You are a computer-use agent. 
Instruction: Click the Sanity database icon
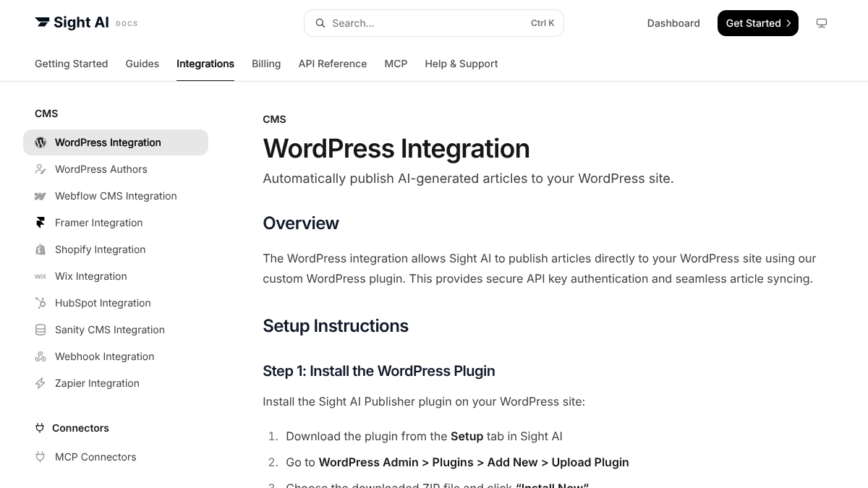(x=41, y=330)
